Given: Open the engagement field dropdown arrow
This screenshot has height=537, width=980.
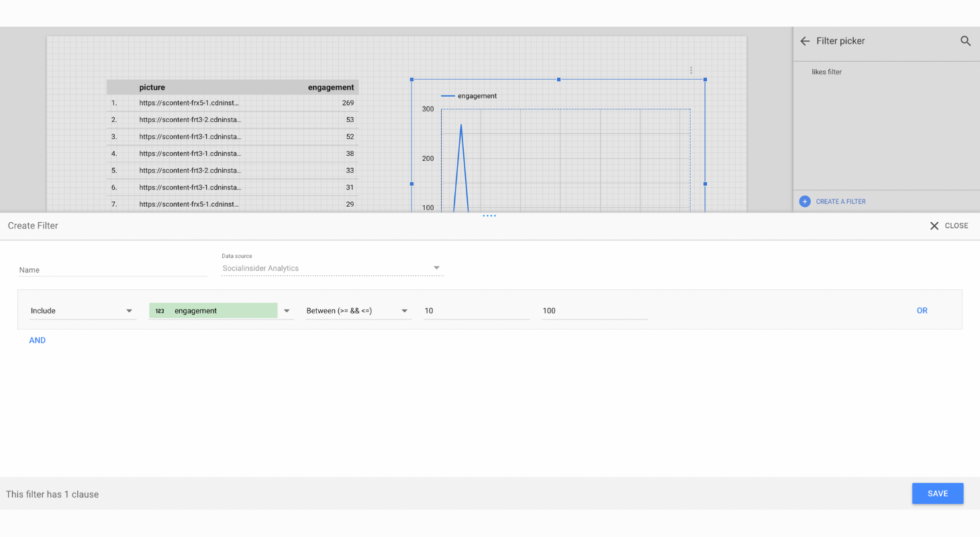Looking at the screenshot, I should click(287, 311).
